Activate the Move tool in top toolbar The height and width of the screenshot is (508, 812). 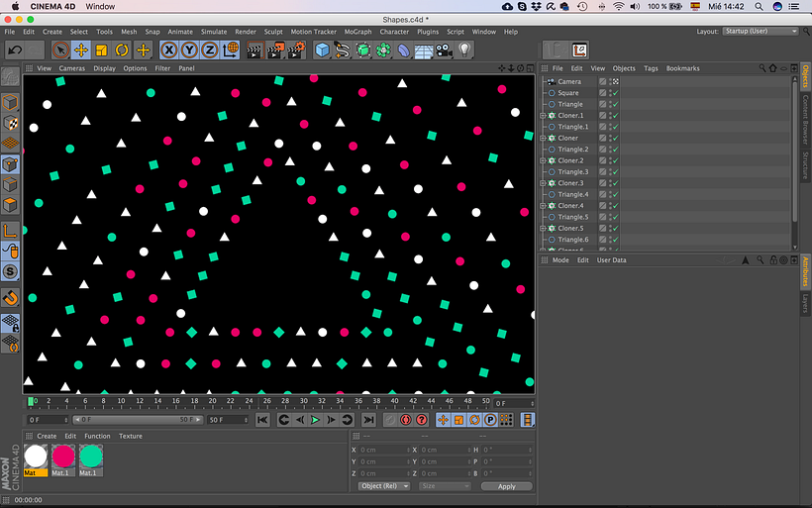tap(81, 51)
